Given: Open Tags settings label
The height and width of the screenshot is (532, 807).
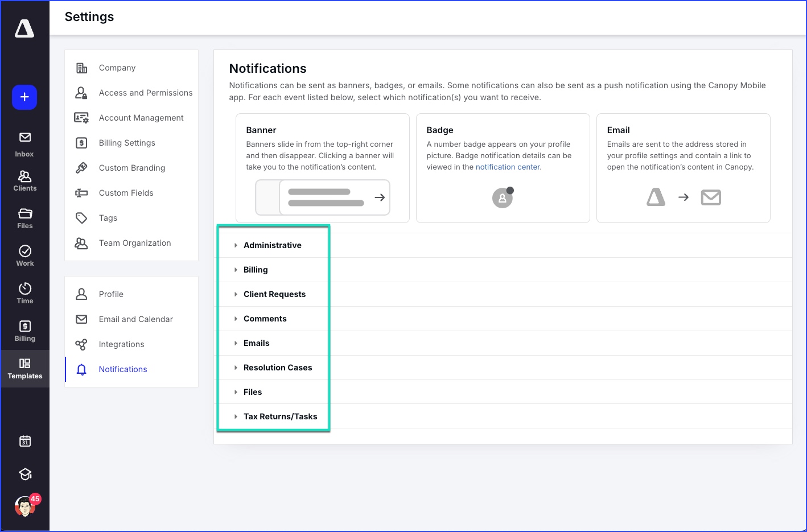Looking at the screenshot, I should coord(108,218).
